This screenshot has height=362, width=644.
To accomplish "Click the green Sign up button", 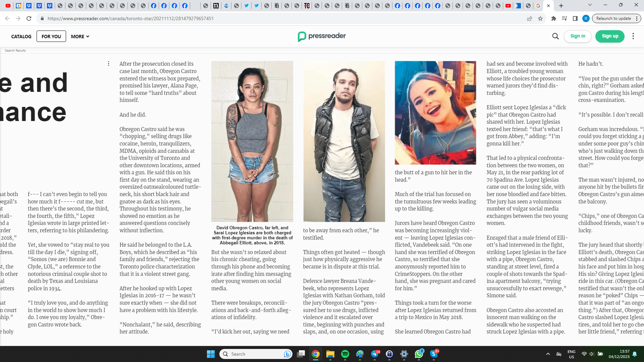I will (x=610, y=36).
